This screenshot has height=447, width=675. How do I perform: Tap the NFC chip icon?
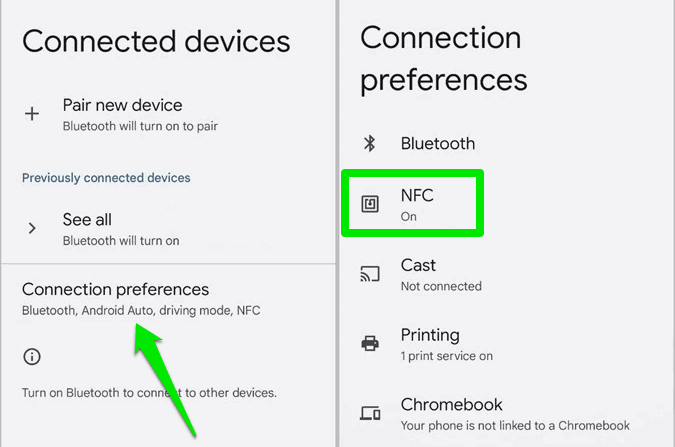point(370,204)
